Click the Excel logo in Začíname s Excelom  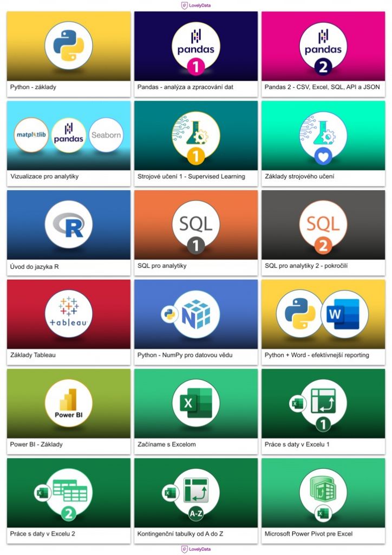[x=196, y=403]
